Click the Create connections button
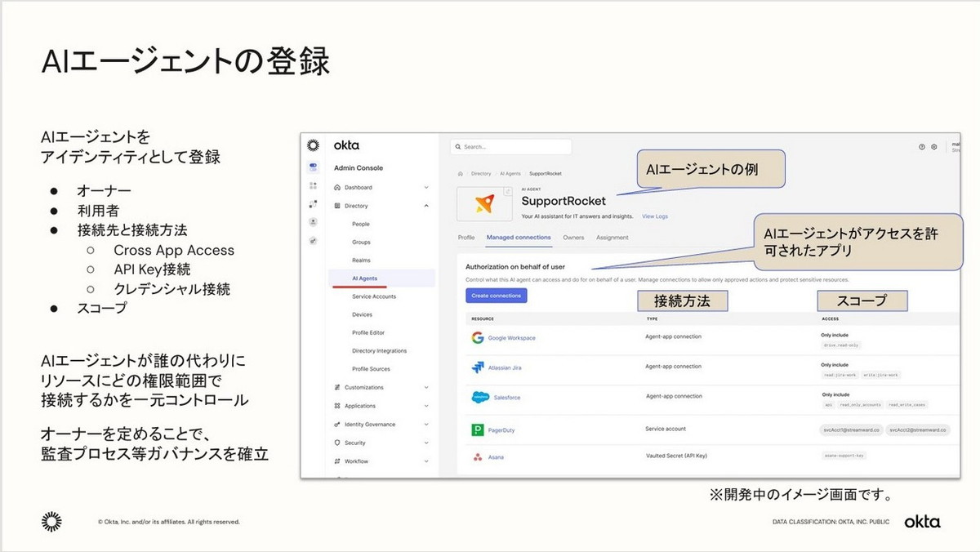This screenshot has height=552, width=980. click(x=496, y=296)
